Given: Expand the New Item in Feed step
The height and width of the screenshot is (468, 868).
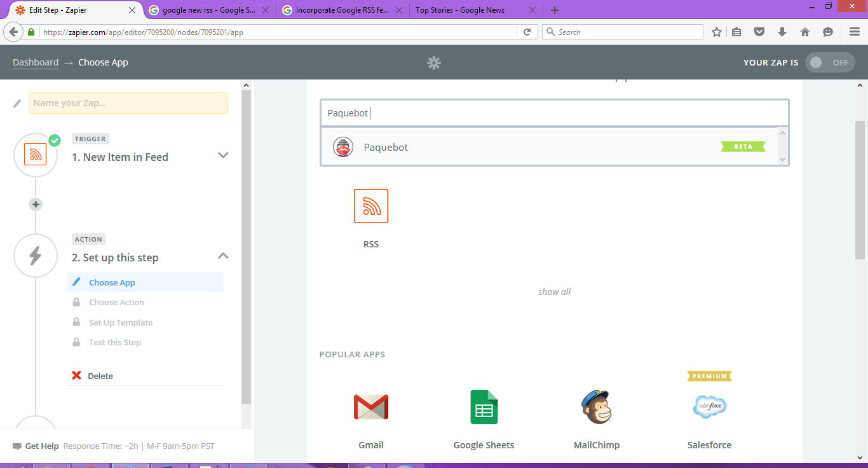Looking at the screenshot, I should 223,155.
